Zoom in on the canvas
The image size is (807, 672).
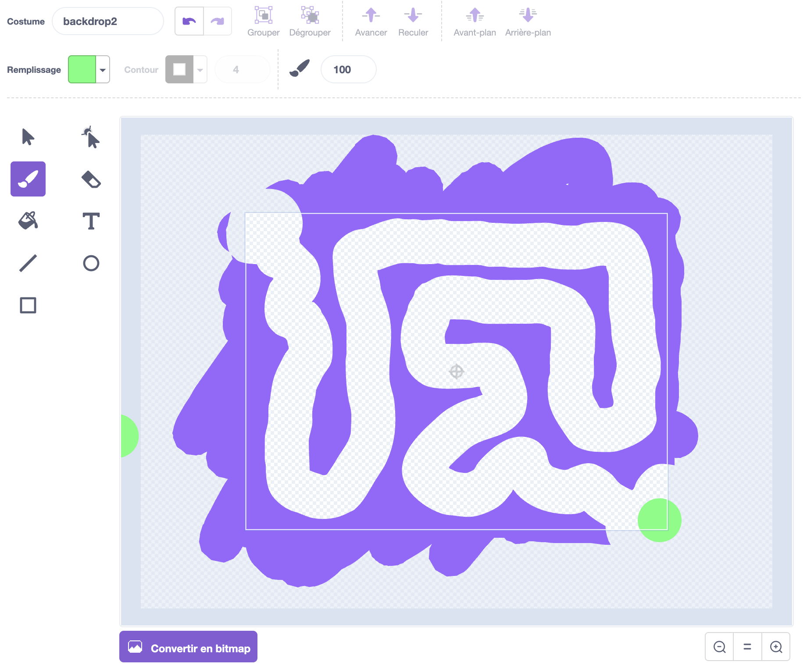[776, 647]
